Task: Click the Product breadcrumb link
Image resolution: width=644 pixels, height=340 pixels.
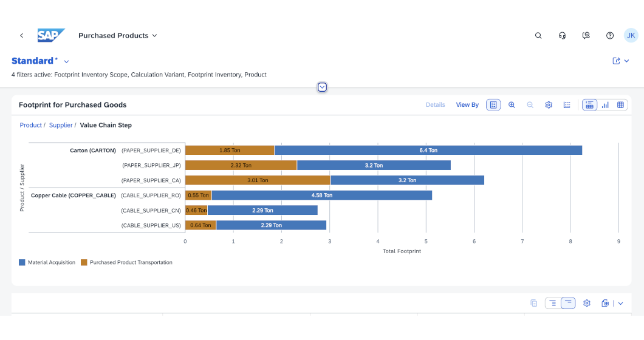Action: (x=30, y=125)
